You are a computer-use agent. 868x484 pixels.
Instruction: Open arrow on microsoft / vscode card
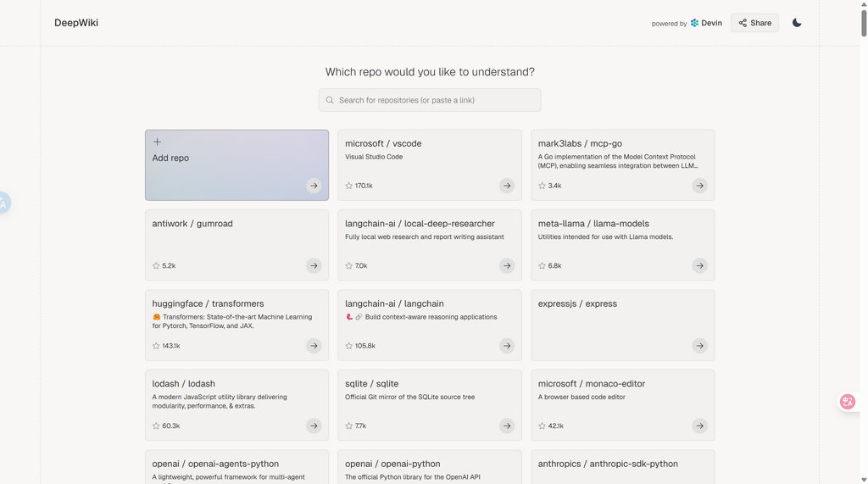coord(507,186)
